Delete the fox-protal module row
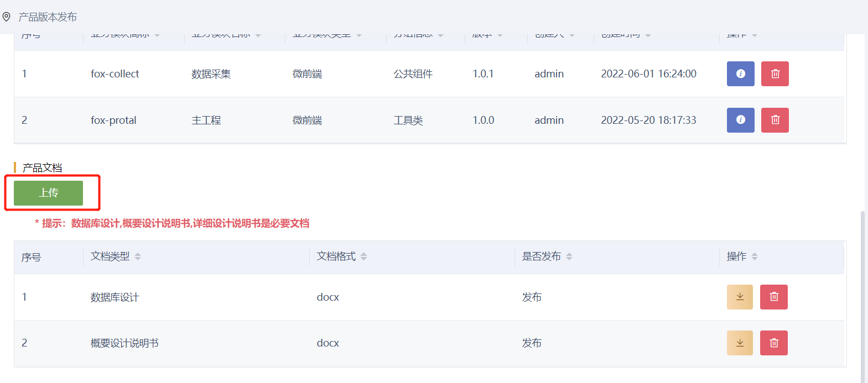This screenshot has height=383, width=868. [775, 120]
